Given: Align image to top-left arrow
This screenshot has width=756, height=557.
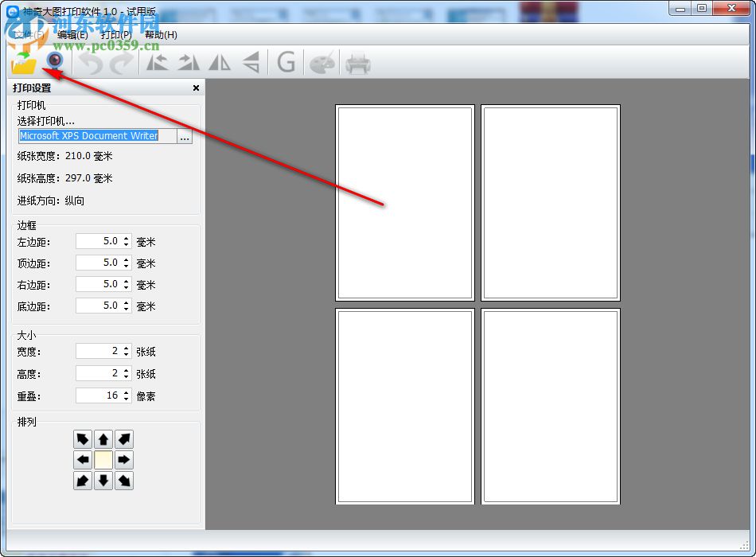Looking at the screenshot, I should (x=83, y=439).
